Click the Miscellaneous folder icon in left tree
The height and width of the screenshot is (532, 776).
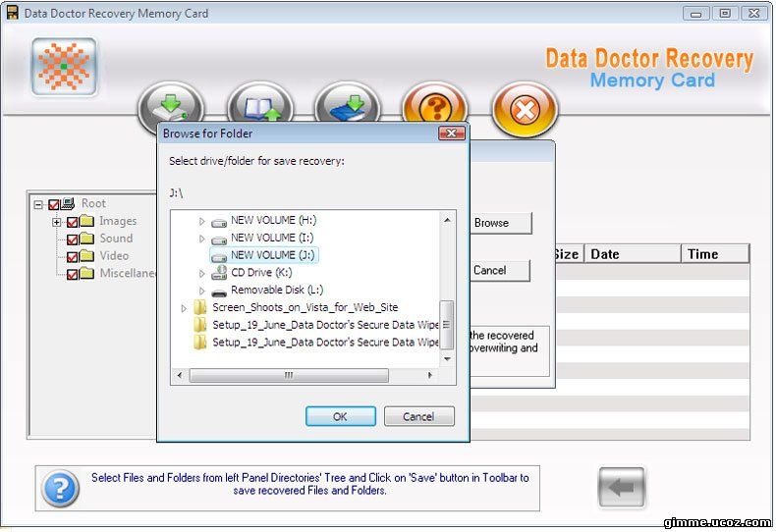[87, 273]
